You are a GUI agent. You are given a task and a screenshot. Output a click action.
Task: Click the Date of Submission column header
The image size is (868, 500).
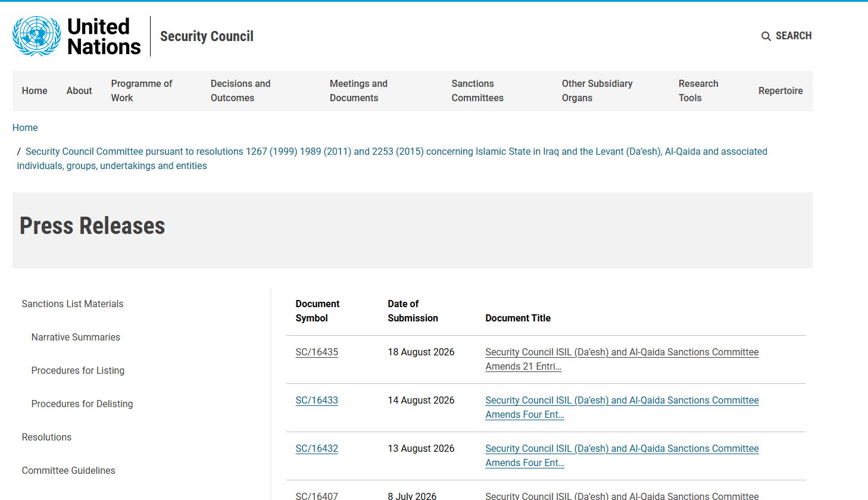point(413,311)
